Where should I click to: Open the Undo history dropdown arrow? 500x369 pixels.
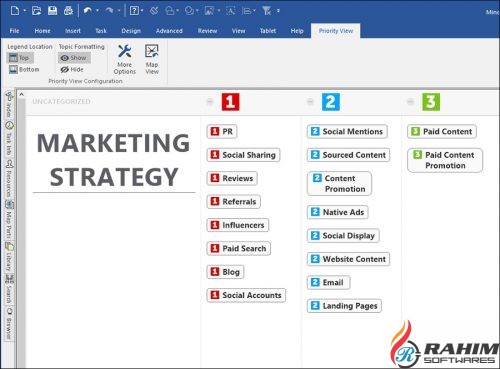click(97, 11)
